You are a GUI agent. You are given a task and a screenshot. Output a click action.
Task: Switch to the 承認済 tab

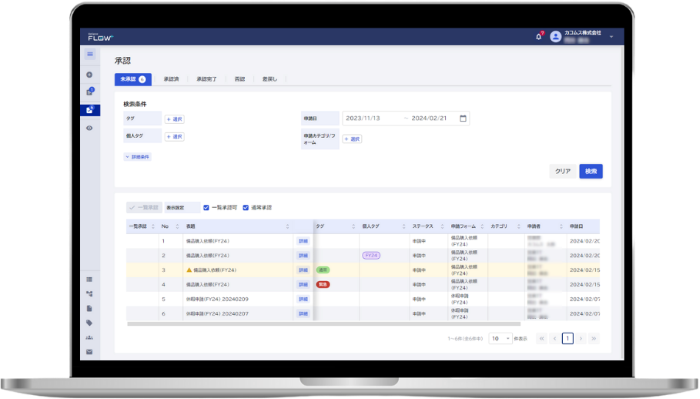point(171,79)
